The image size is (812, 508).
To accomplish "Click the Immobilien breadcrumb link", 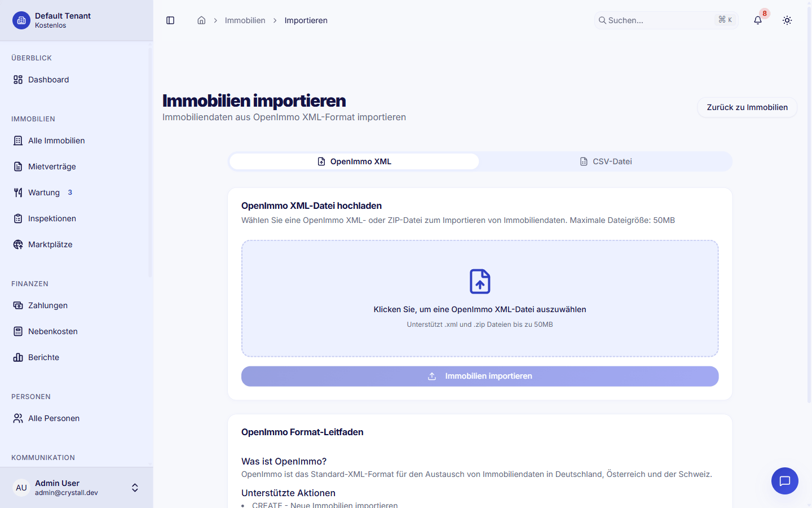I will tap(245, 20).
